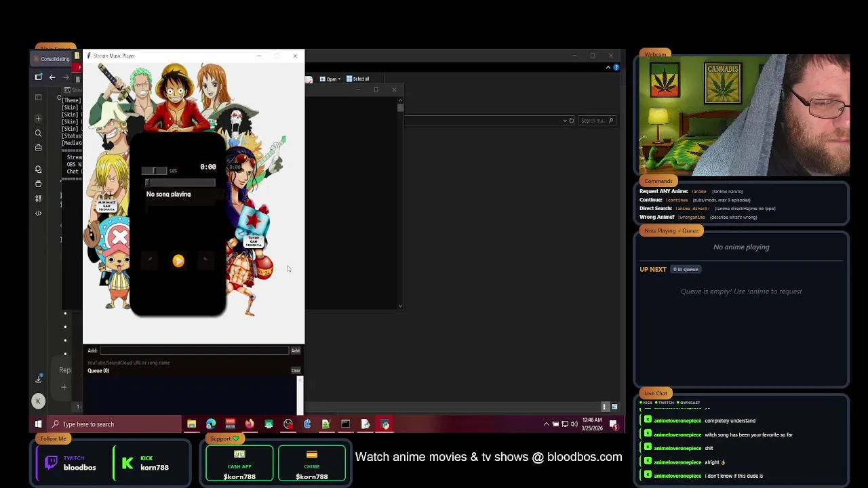Click the 'No song playing' label
This screenshot has height=488, width=868.
168,195
